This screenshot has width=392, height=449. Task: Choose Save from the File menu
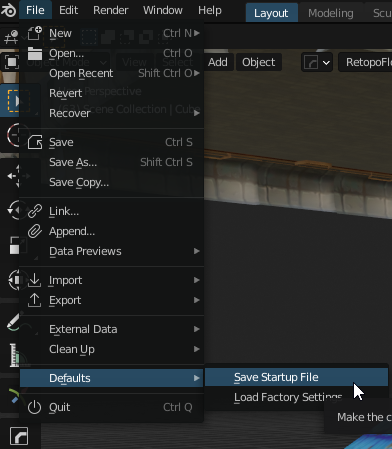pyautogui.click(x=112, y=142)
